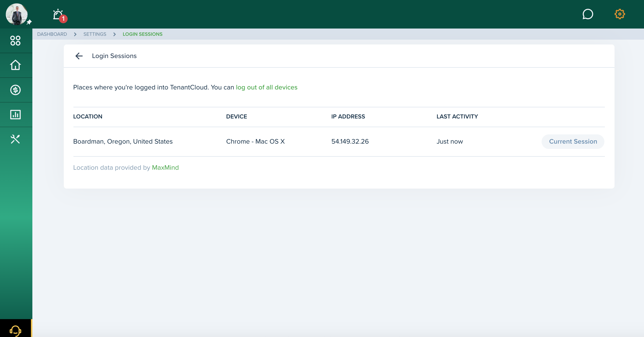The width and height of the screenshot is (644, 337).
Task: Open the dollar accounting icon in sidebar
Action: pos(15,90)
